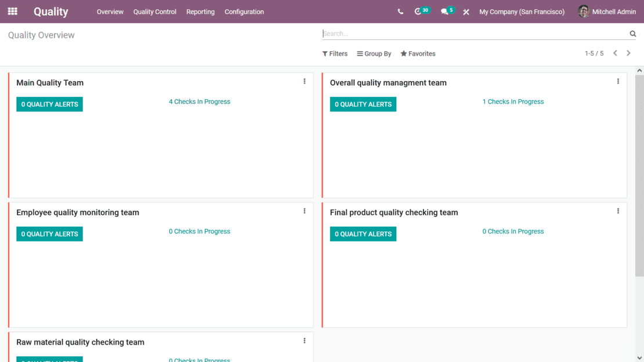Click Main Quality Team's Quality Alerts button
Screen dimensions: 644x362
pos(49,104)
